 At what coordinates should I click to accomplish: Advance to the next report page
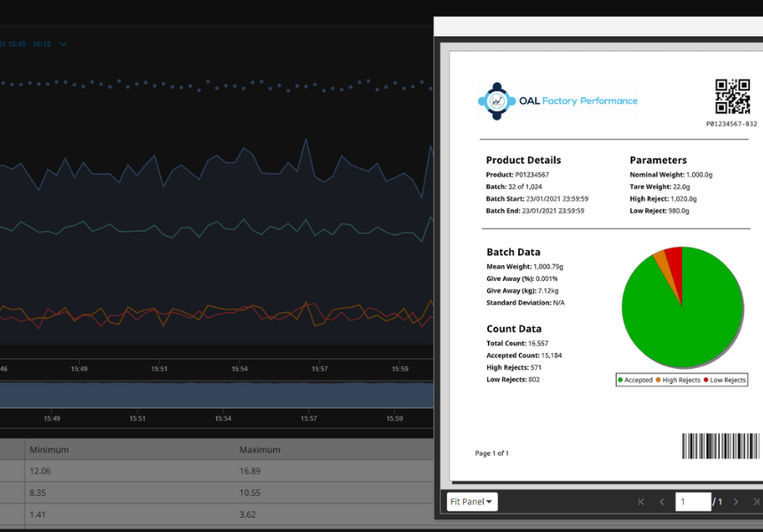tap(735, 502)
